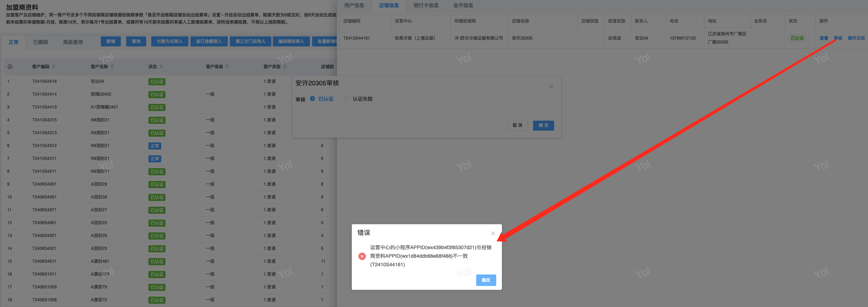Select customer code T2410S4311
This screenshot has width=868, height=307.
coord(44,158)
